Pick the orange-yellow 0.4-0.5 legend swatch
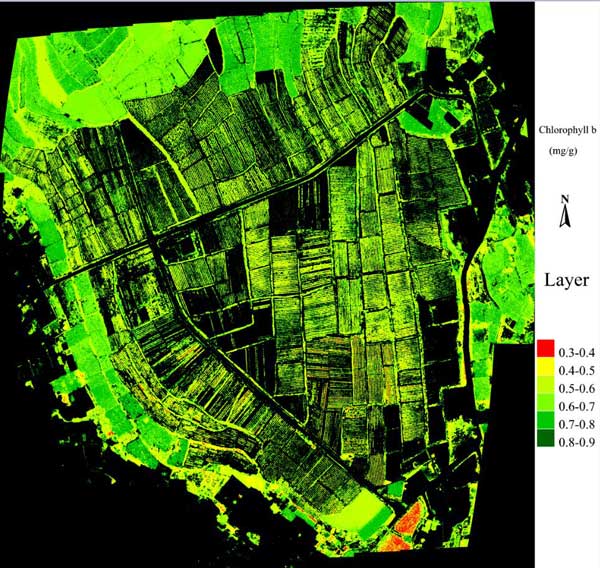Image resolution: width=600 pixels, height=568 pixels. tap(545, 365)
